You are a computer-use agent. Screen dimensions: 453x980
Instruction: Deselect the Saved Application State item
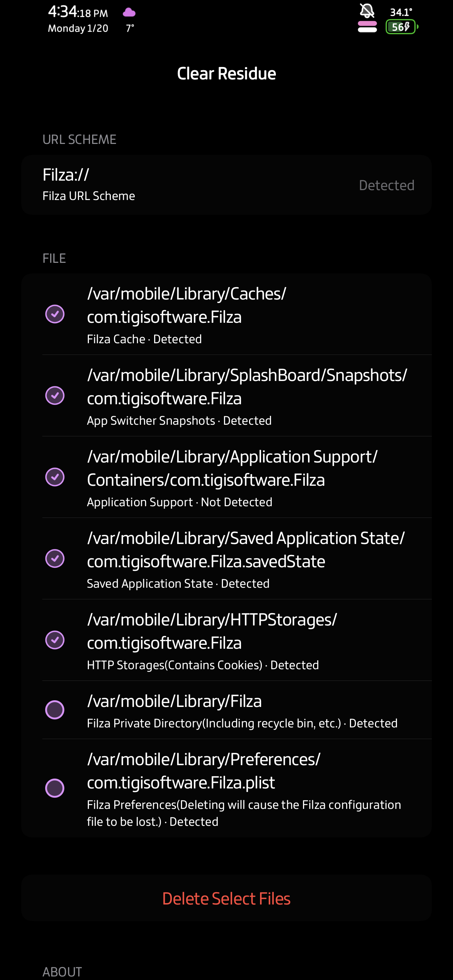pyautogui.click(x=55, y=558)
